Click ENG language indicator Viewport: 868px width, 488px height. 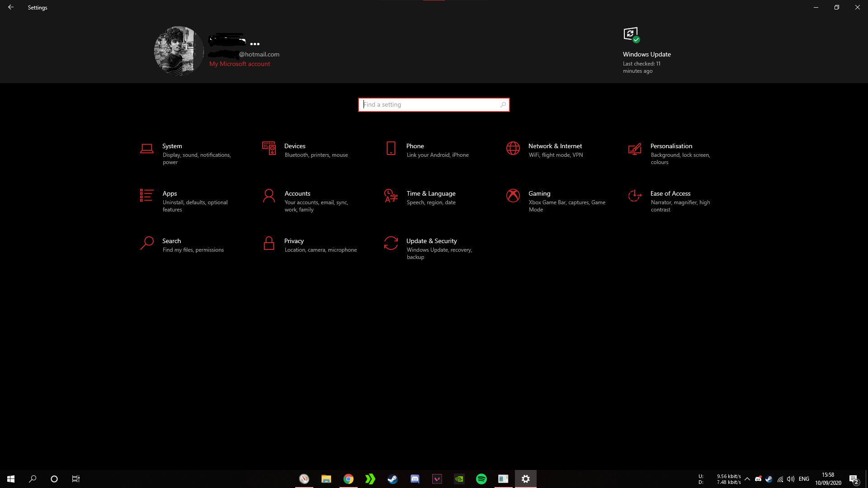tap(804, 479)
